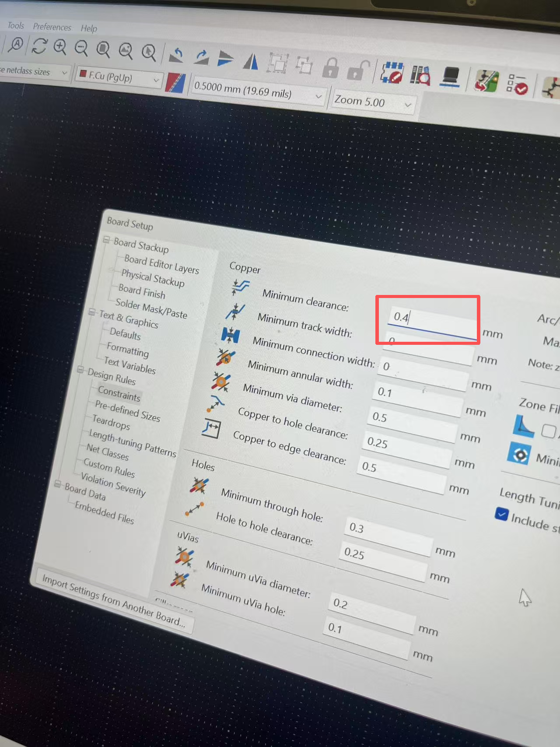Collapse the Board Stackup tree node

coord(107,240)
